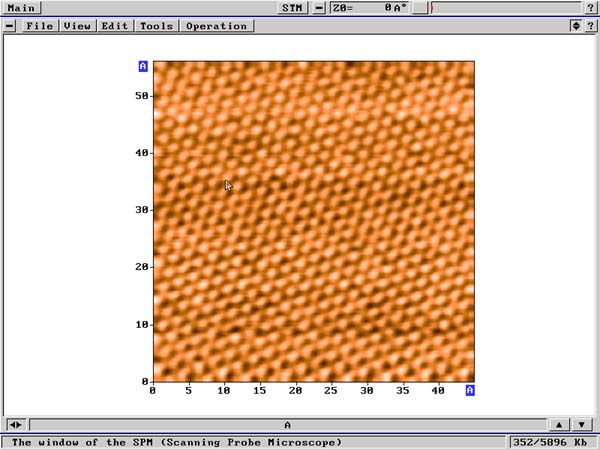Viewport: 600px width, 450px height.
Task: Open the View menu
Action: click(x=77, y=26)
